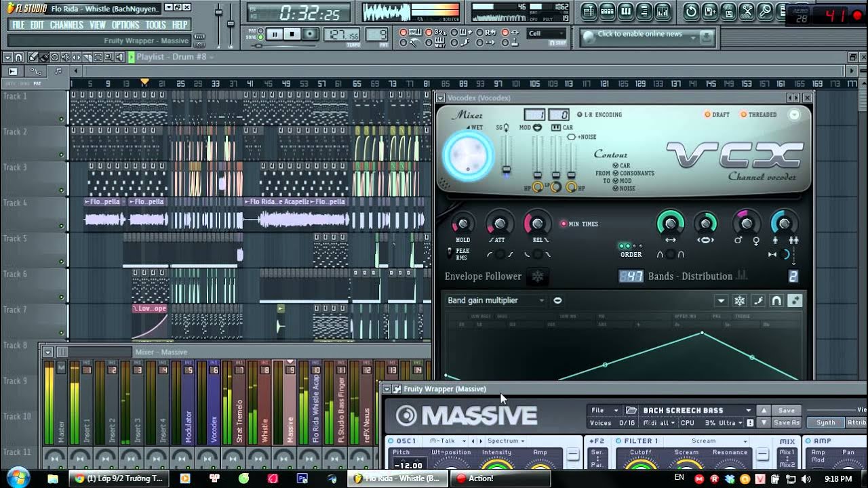
Task: Open the TOOLS menu
Action: pyautogui.click(x=155, y=25)
